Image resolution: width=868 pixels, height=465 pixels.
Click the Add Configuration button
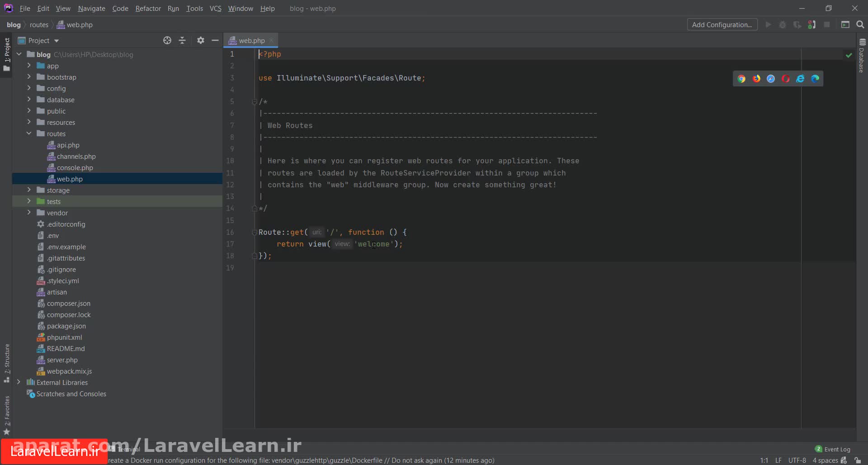coord(722,25)
